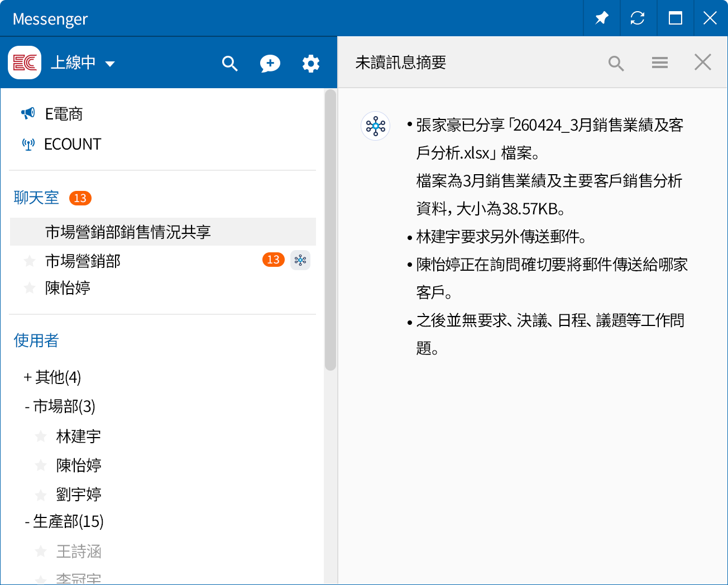Image resolution: width=728 pixels, height=585 pixels.
Task: Maximize the Messenger window
Action: [x=675, y=18]
